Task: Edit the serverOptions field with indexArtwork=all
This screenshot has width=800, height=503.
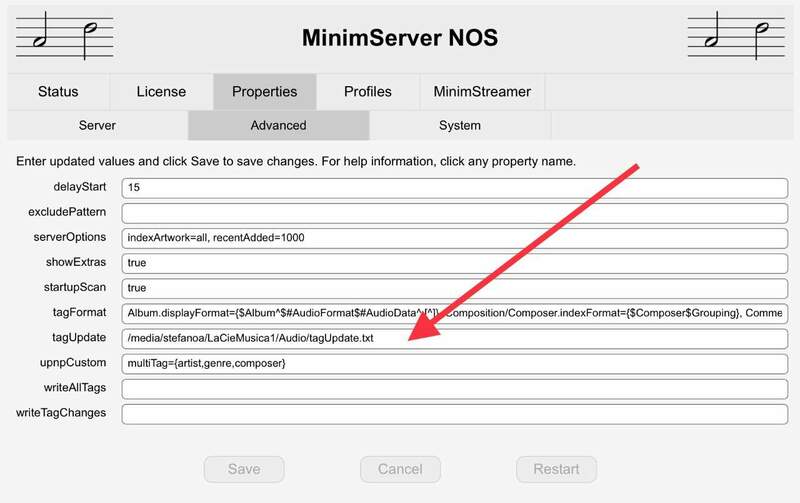Action: pos(455,238)
